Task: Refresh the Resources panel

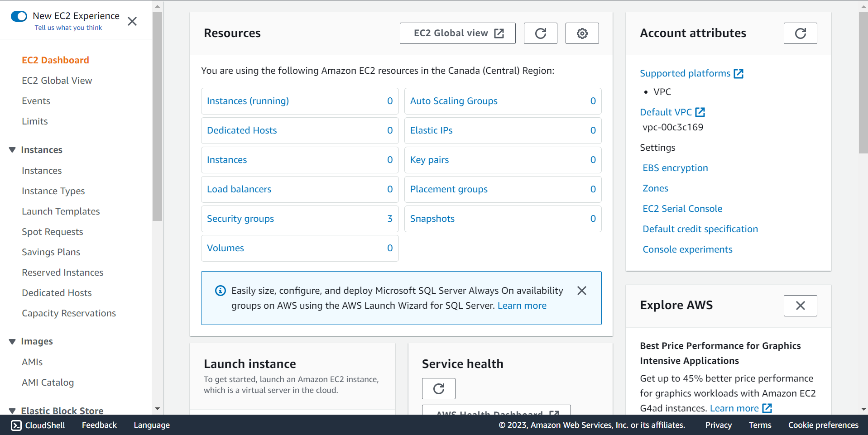Action: point(541,33)
